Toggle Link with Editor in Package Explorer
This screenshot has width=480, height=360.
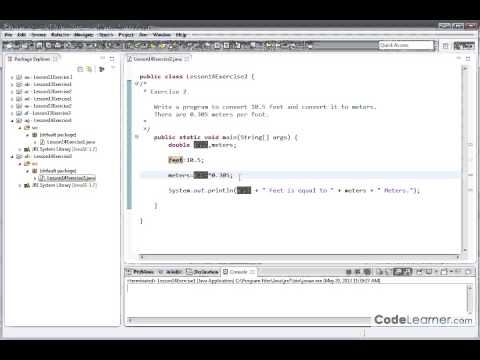pyautogui.click(x=89, y=69)
